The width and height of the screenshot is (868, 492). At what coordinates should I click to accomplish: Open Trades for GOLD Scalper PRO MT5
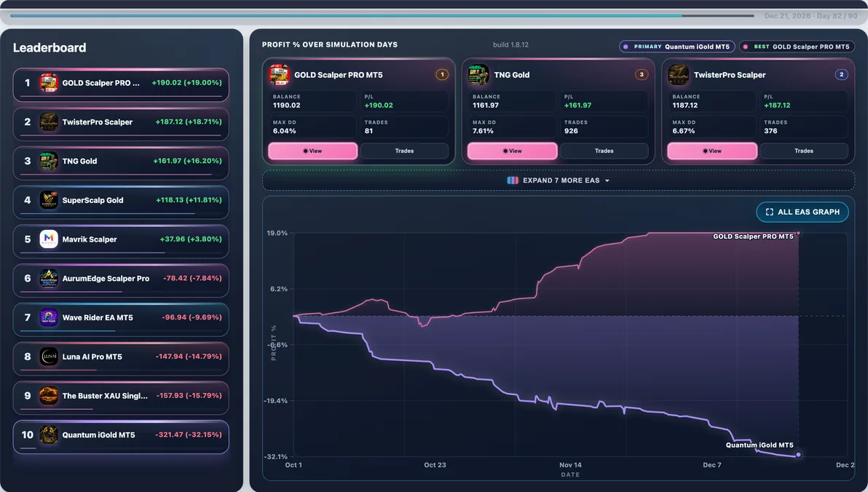(405, 151)
